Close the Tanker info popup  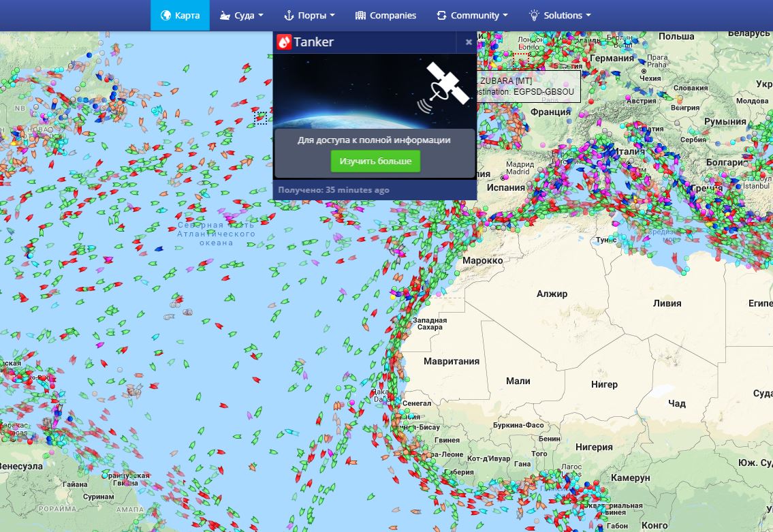coord(469,42)
